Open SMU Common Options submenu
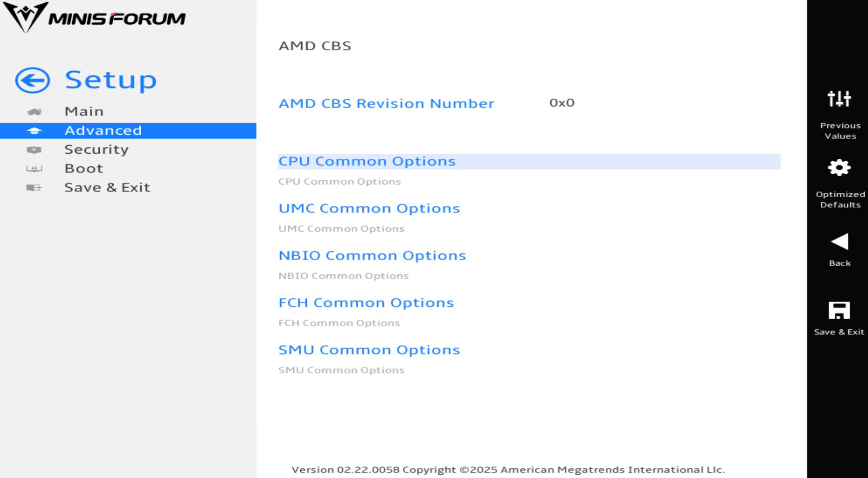The width and height of the screenshot is (868, 478). [369, 350]
